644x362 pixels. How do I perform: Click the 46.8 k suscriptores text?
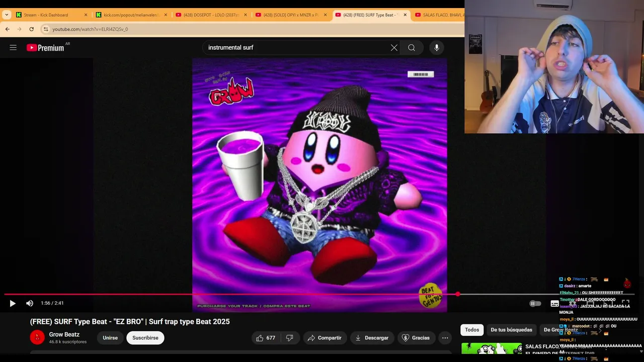click(68, 342)
